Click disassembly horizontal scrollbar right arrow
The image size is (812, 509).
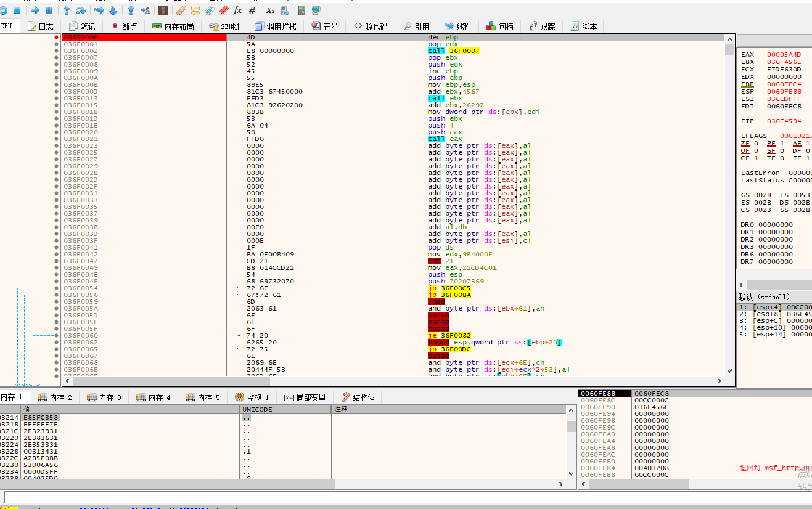pyautogui.click(x=721, y=381)
